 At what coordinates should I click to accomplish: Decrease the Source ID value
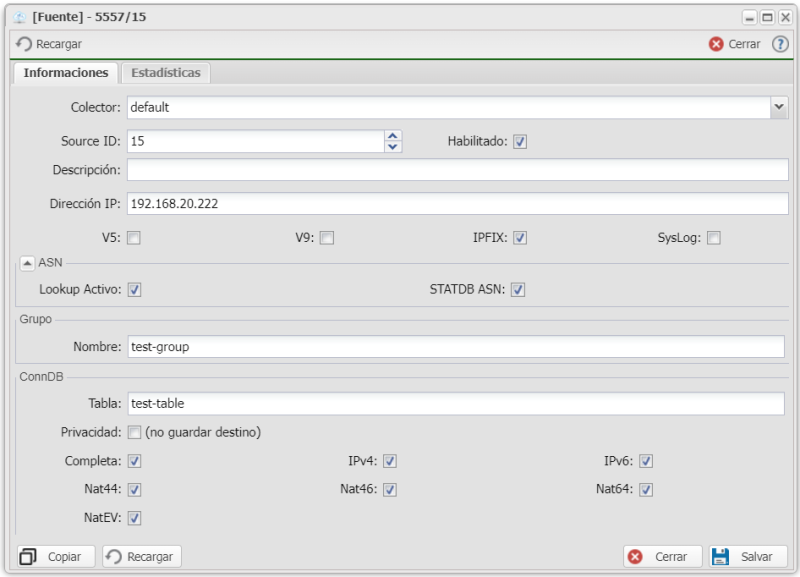click(x=393, y=147)
